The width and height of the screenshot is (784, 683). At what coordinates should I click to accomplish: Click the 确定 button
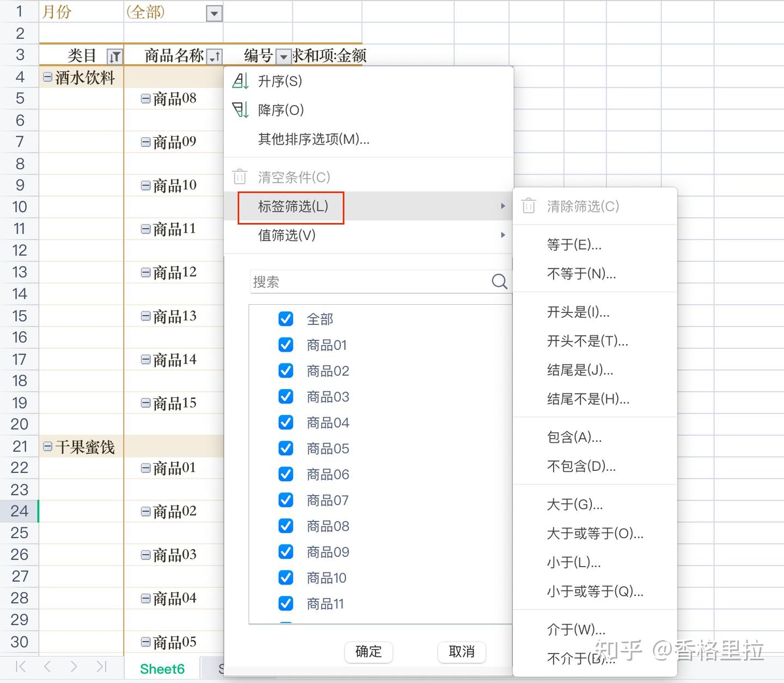369,651
